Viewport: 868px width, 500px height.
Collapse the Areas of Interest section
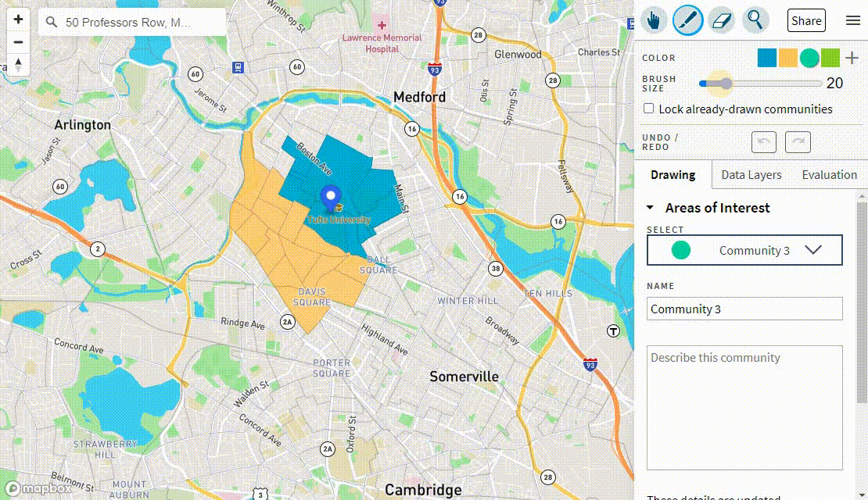(650, 208)
